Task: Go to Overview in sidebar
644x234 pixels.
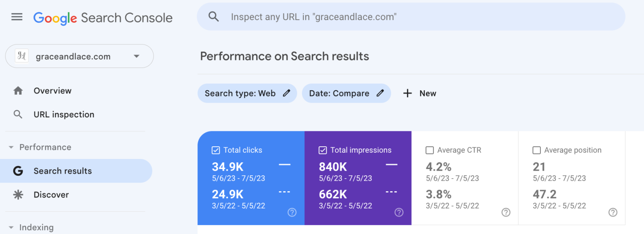Action: pos(52,91)
